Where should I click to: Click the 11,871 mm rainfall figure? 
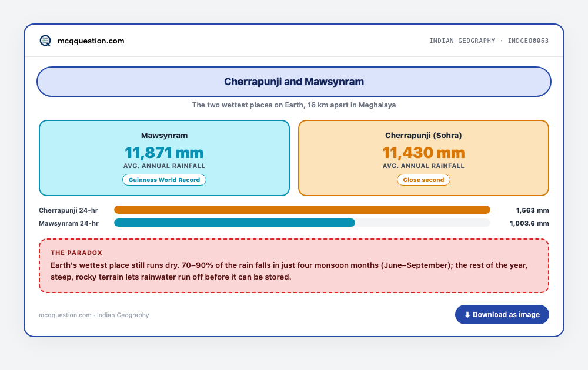(164, 153)
